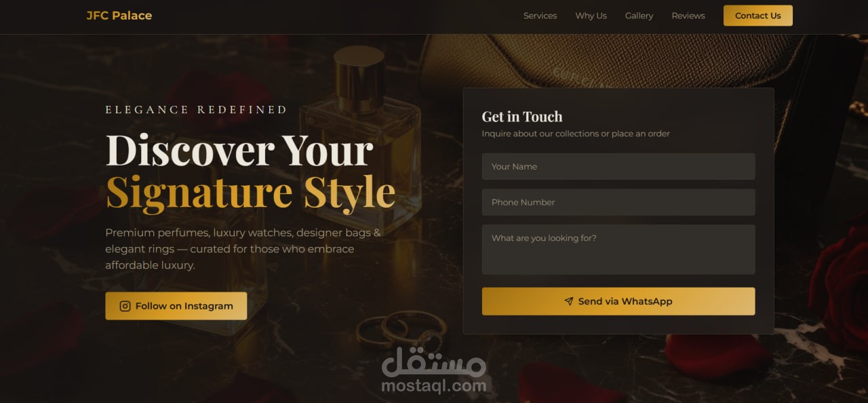
Task: Click the Instagram icon in the follow button
Action: click(125, 306)
